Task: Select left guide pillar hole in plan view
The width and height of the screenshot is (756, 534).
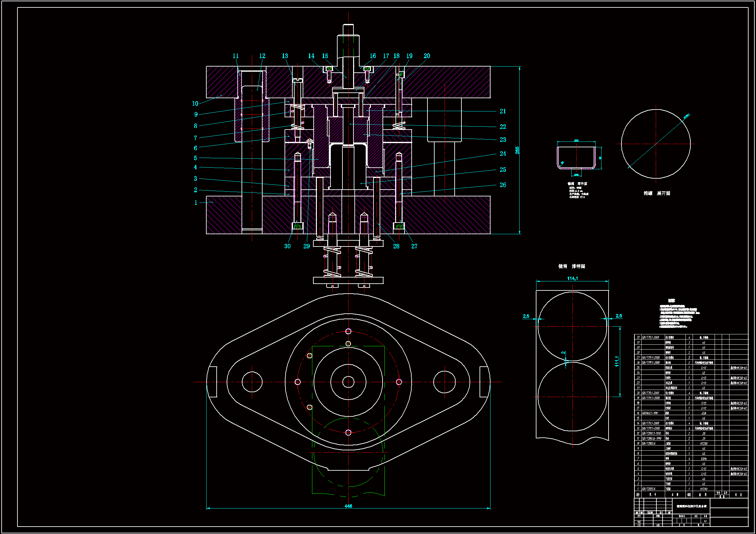Action: coord(252,382)
